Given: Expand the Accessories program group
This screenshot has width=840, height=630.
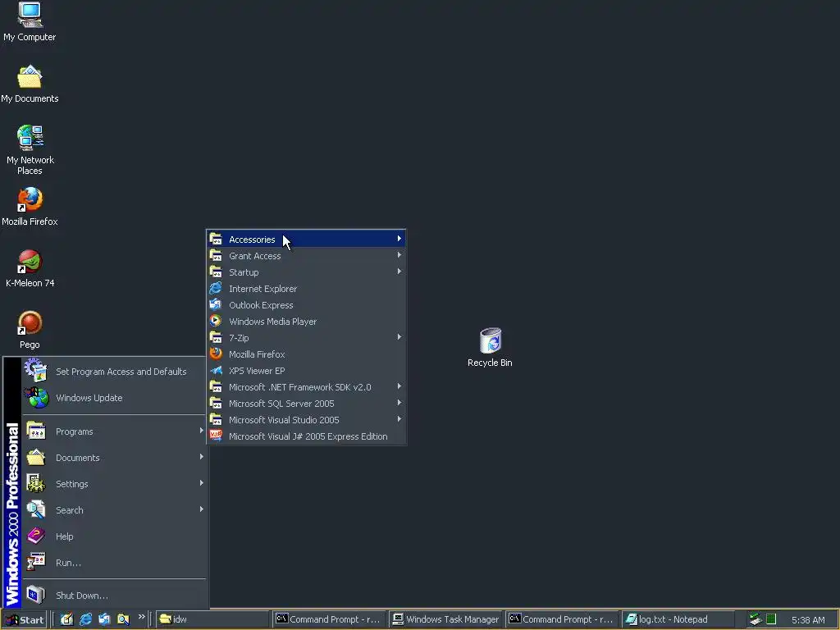Looking at the screenshot, I should click(306, 240).
